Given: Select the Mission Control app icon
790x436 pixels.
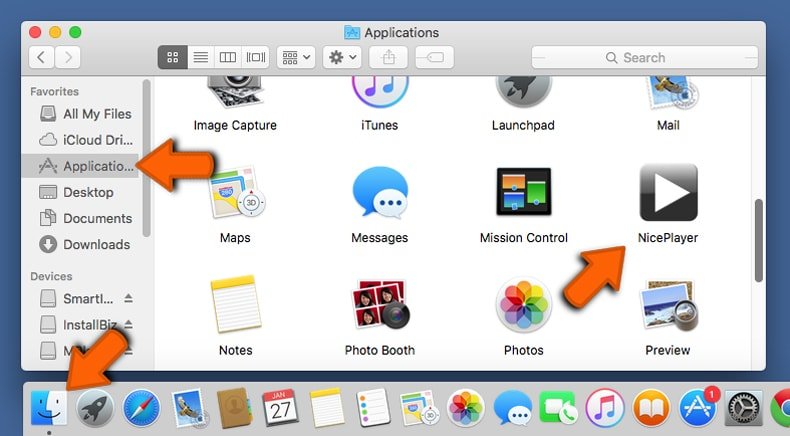Looking at the screenshot, I should tap(523, 192).
